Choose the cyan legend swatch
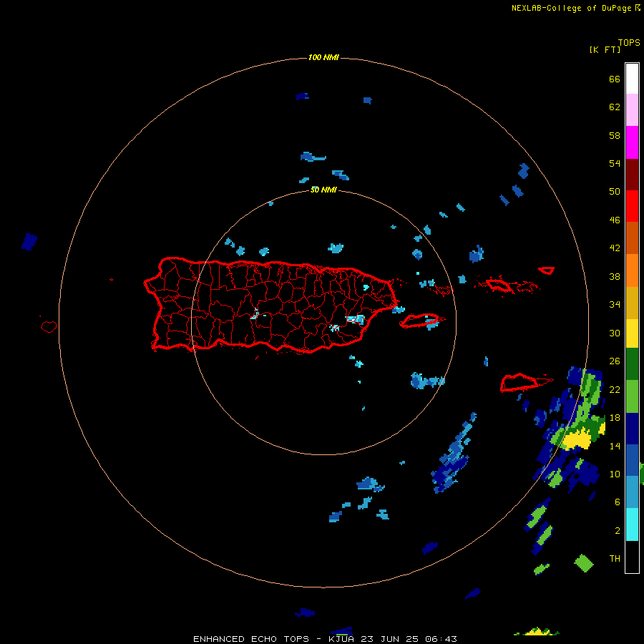 tap(632, 525)
